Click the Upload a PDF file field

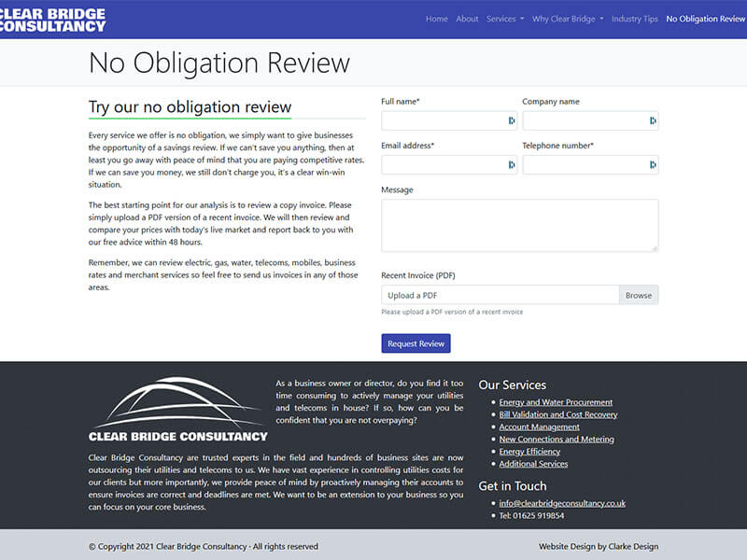point(500,295)
